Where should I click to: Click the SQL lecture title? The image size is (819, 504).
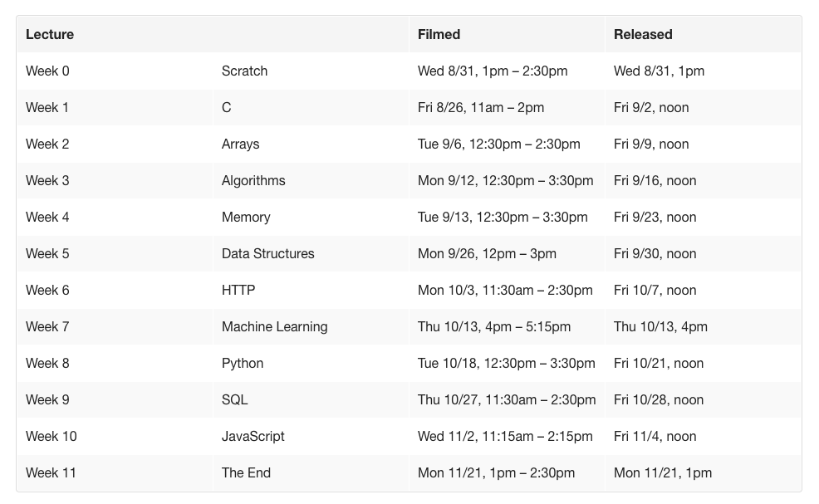tap(234, 399)
